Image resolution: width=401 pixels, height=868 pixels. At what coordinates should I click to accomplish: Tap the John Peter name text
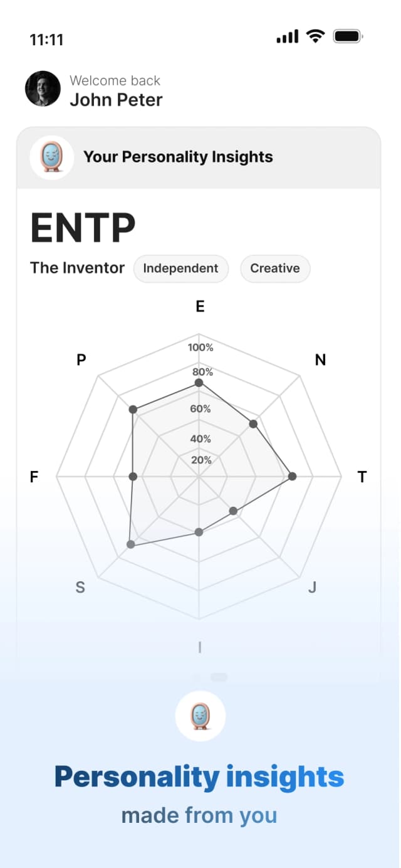pyautogui.click(x=116, y=100)
